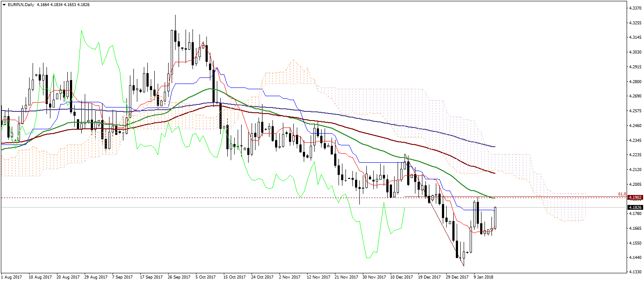Click the 26 Sep 2017 date label
Image resolution: width=644 pixels, height=282 pixels.
point(179,277)
